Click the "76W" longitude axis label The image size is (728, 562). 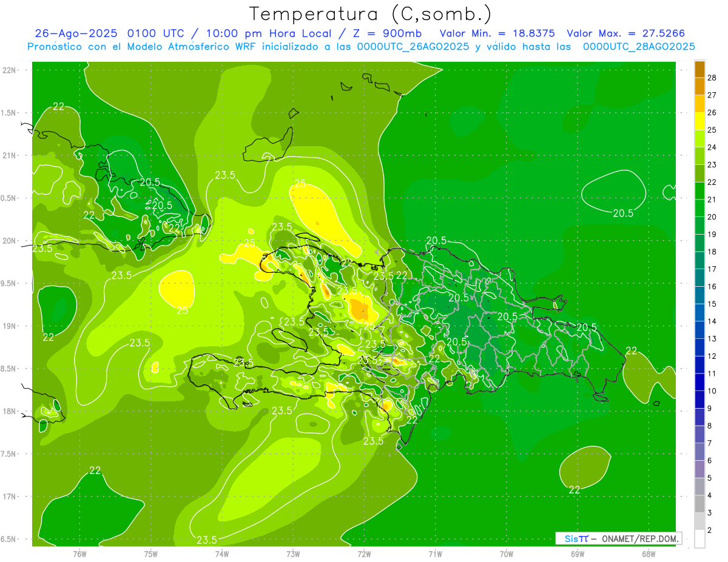tap(79, 554)
